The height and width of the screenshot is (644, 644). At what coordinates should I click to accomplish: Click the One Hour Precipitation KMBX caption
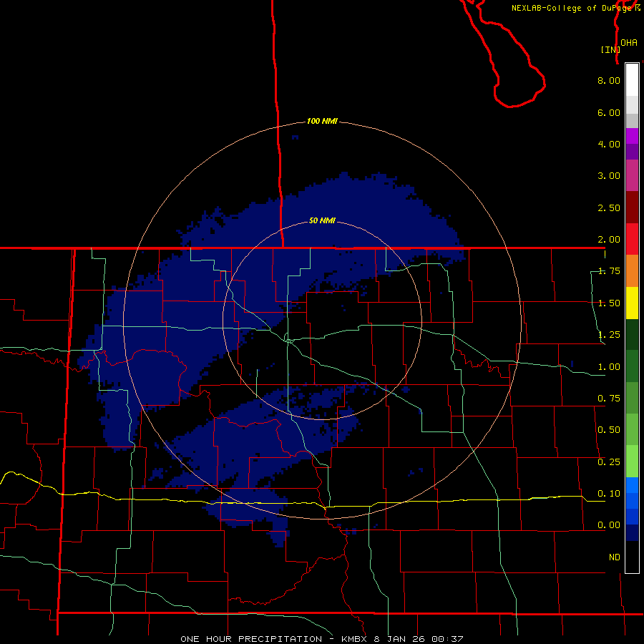pyautogui.click(x=322, y=639)
